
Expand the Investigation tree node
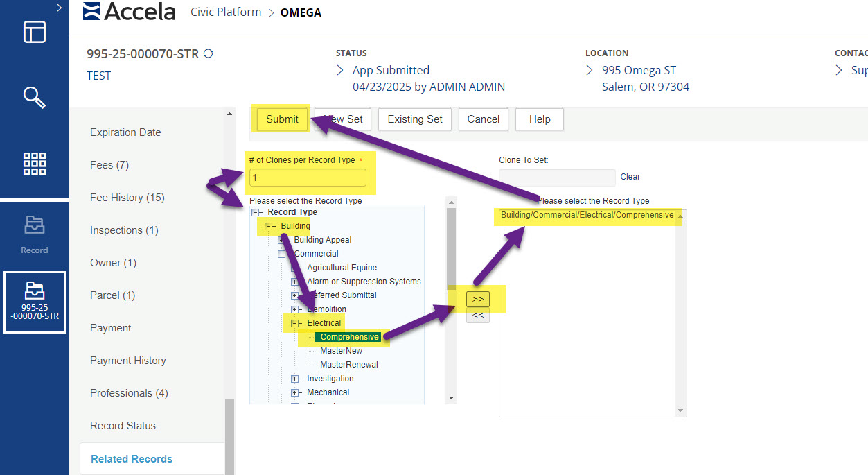click(295, 379)
